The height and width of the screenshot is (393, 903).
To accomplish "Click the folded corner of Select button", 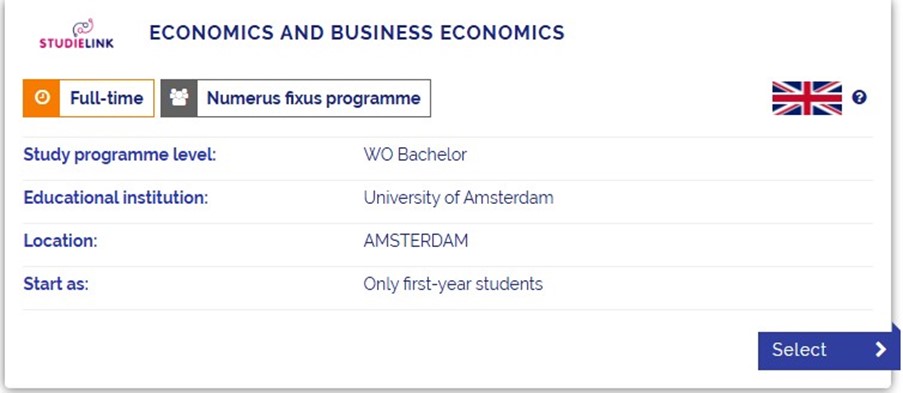I will (x=896, y=328).
